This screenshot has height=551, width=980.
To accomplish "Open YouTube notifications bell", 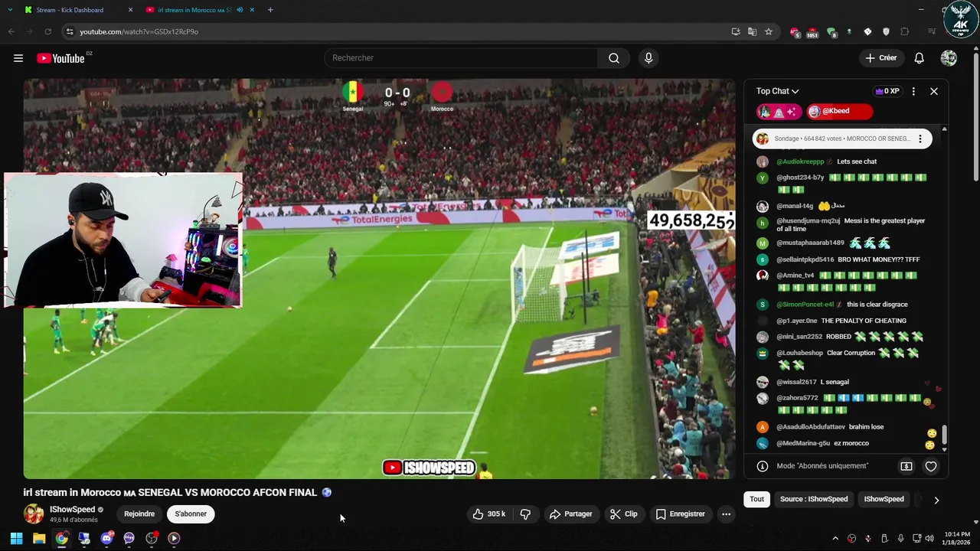I will (920, 58).
